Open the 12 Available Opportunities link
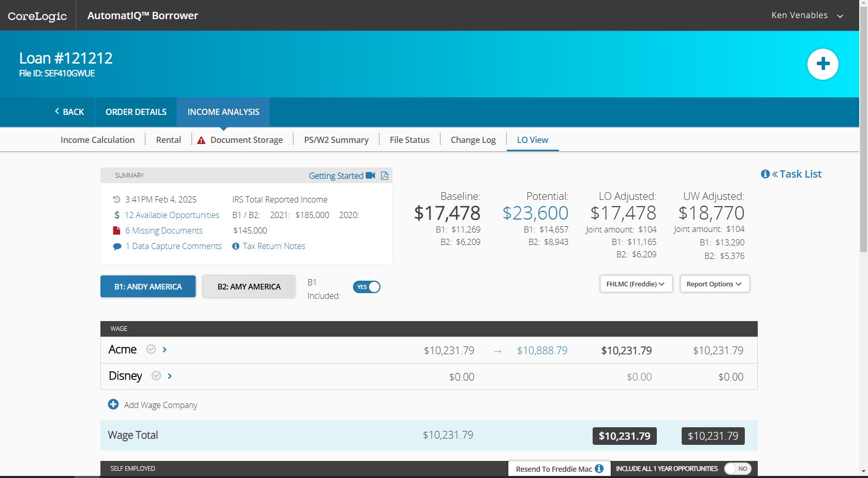The width and height of the screenshot is (868, 478). click(x=172, y=215)
